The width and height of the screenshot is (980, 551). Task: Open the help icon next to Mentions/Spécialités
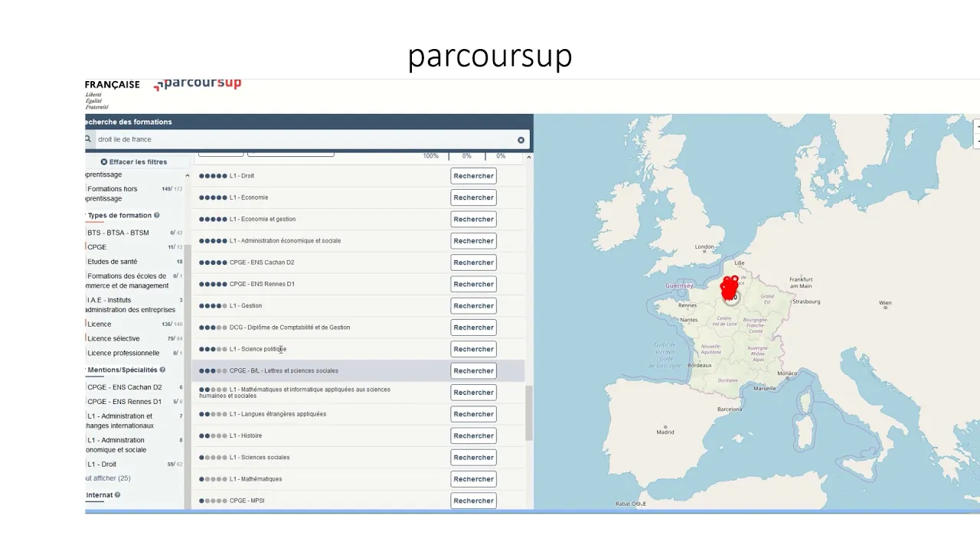coord(162,370)
